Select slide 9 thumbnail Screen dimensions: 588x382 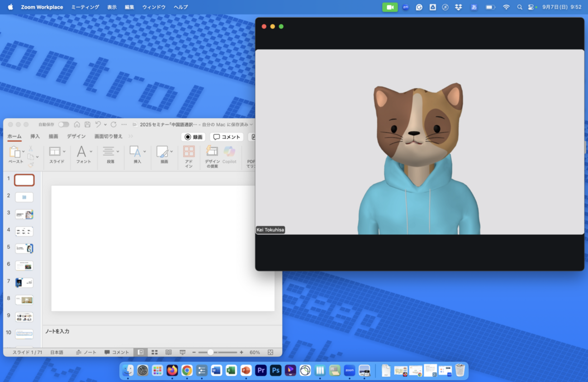point(24,317)
